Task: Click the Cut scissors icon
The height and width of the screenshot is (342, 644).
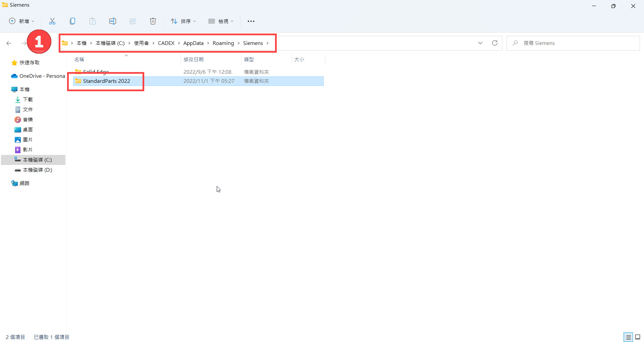Action: tap(52, 21)
